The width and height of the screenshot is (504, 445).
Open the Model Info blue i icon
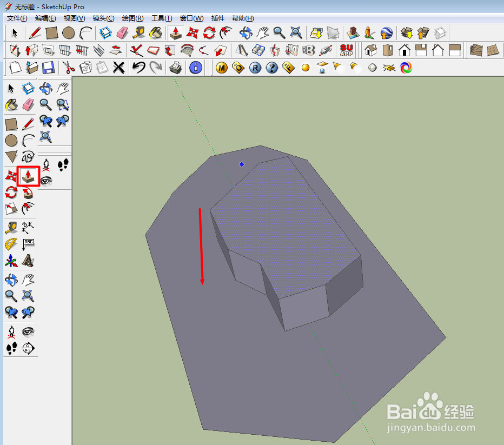(196, 68)
